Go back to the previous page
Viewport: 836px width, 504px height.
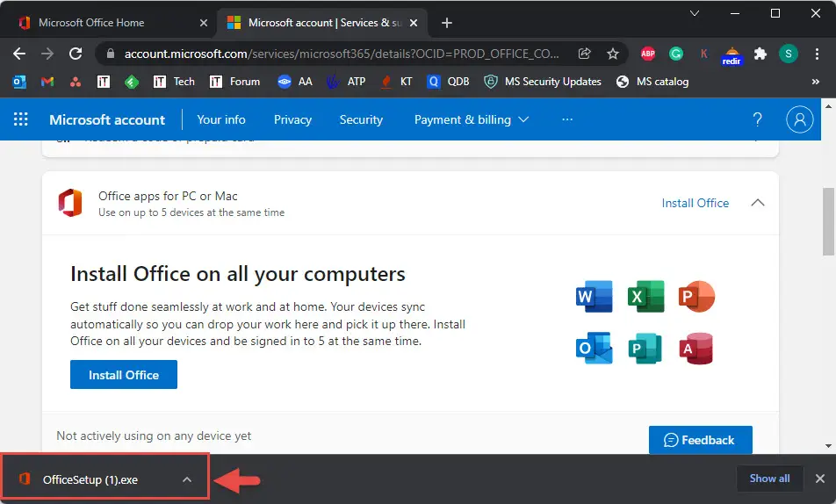click(x=19, y=54)
